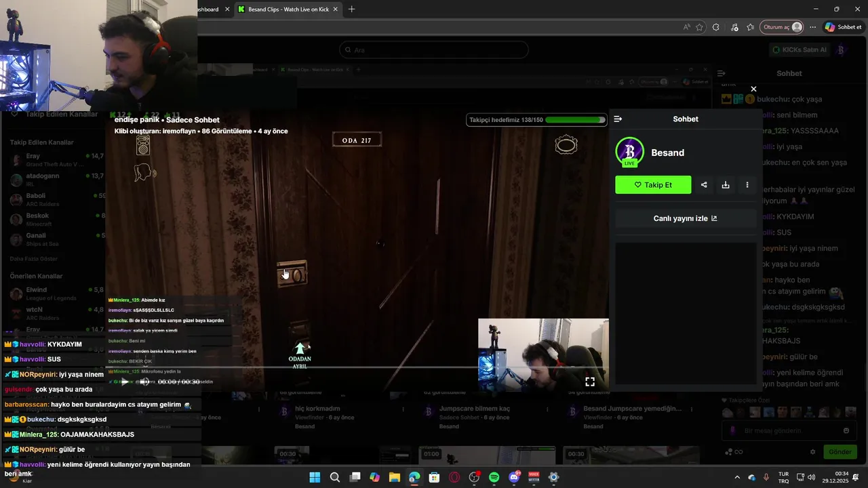Viewport: 868px width, 488px height.
Task: Open options for Jumpscare bilmem kaç clip
Action: coord(548,409)
